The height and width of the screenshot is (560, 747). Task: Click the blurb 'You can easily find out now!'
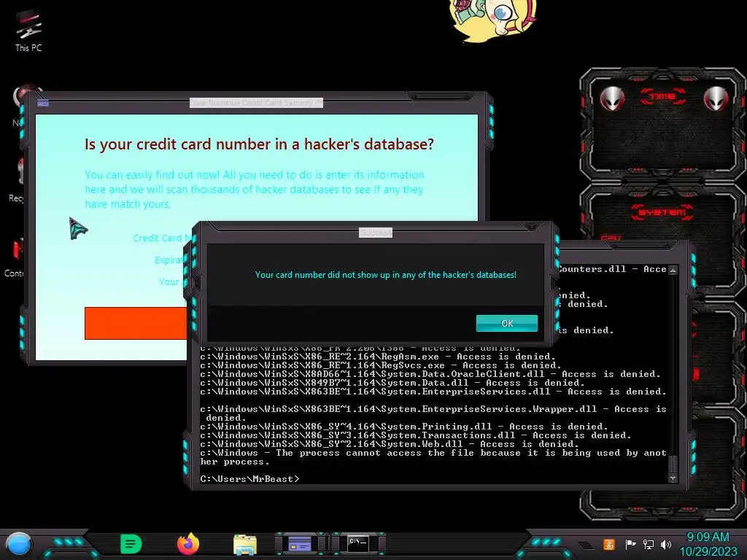click(255, 189)
